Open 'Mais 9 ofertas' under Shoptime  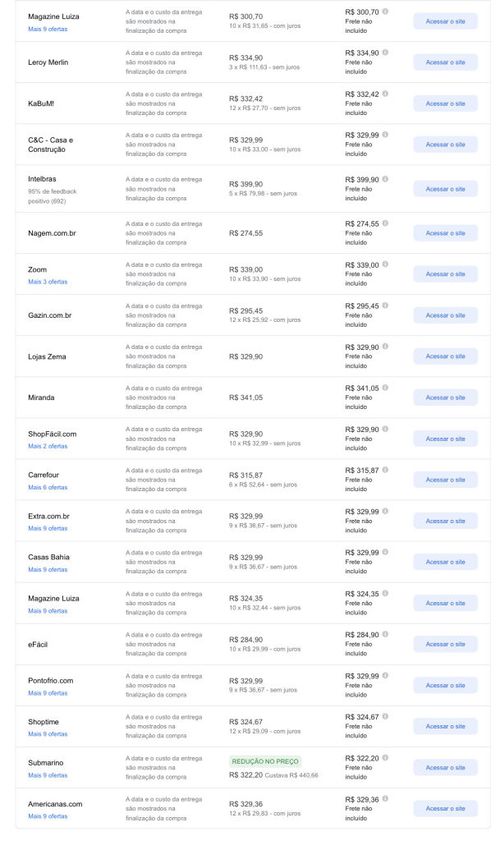48,734
